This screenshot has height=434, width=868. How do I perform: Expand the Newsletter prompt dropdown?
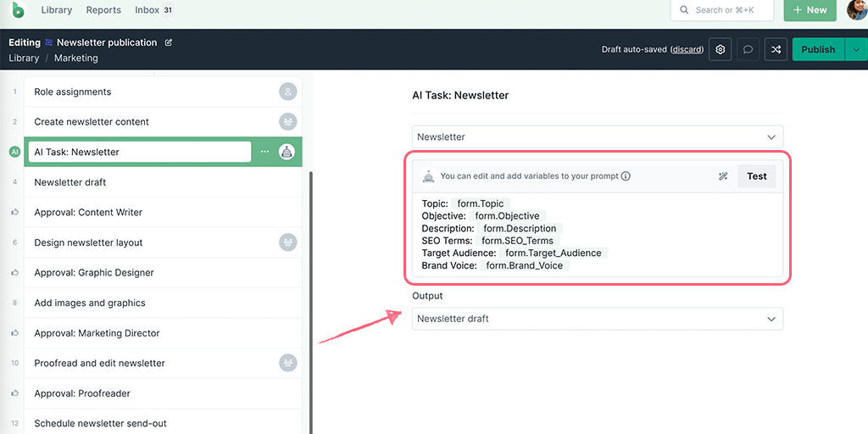click(598, 136)
